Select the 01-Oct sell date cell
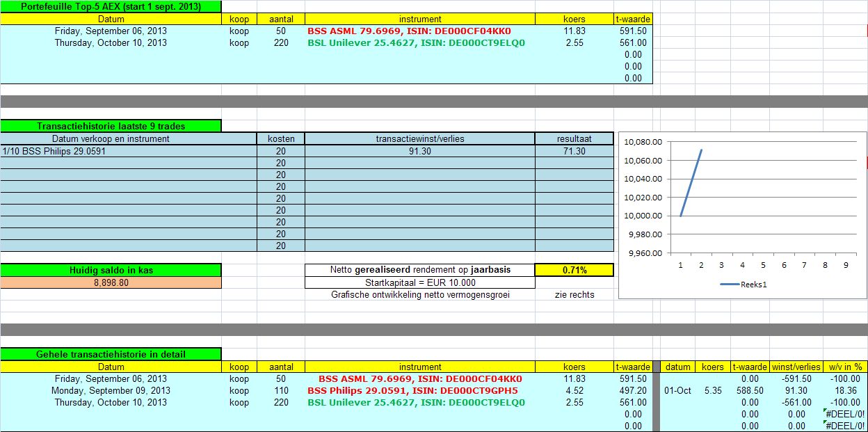Image resolution: width=868 pixels, height=432 pixels. coord(677,390)
